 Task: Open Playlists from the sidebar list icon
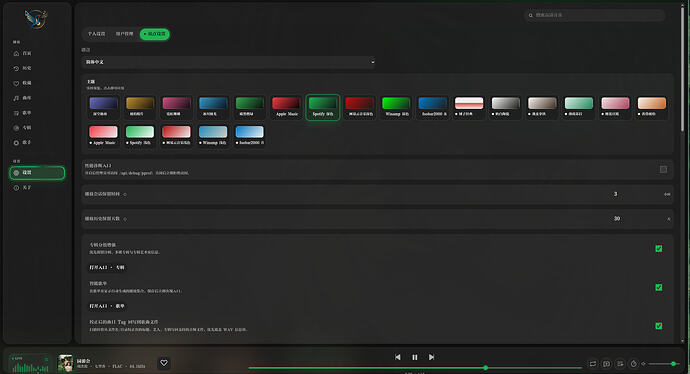coord(16,113)
